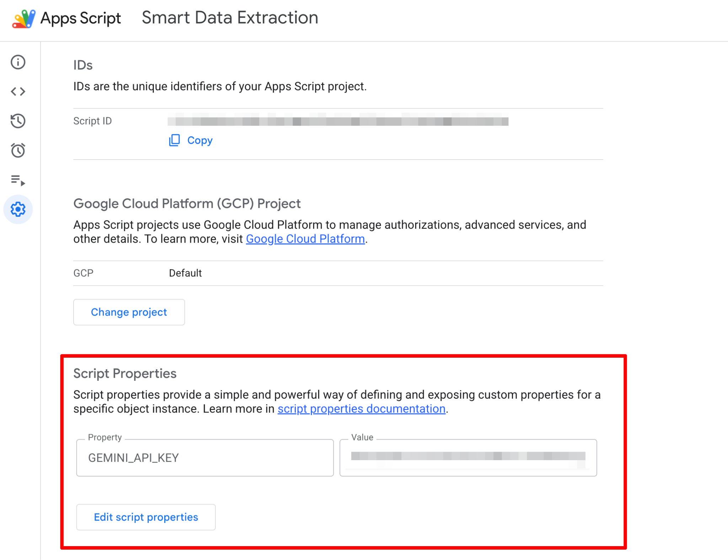Open the Google Cloud Platform link
The image size is (728, 560).
(305, 239)
